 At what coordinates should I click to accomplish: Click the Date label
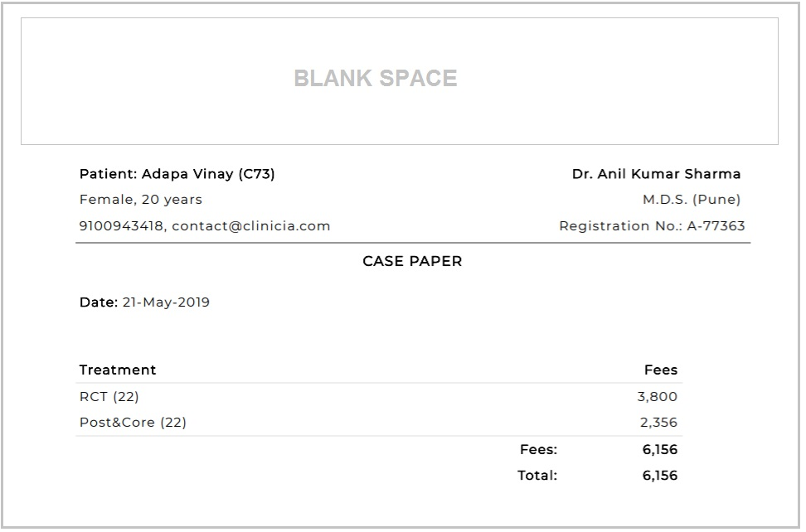[x=99, y=302]
